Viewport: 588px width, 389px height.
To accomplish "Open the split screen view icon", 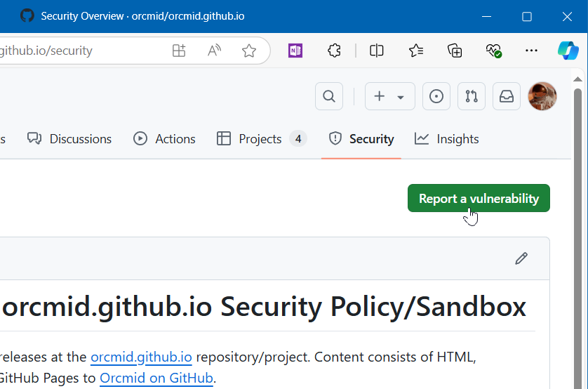I will [x=376, y=51].
